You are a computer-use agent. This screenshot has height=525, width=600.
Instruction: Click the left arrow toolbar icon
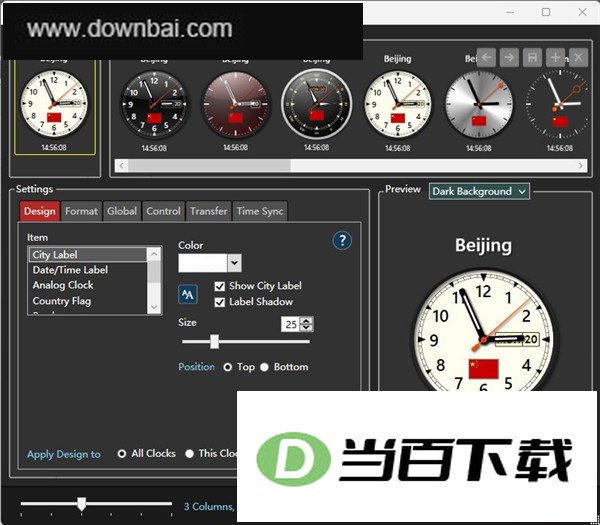[486, 57]
